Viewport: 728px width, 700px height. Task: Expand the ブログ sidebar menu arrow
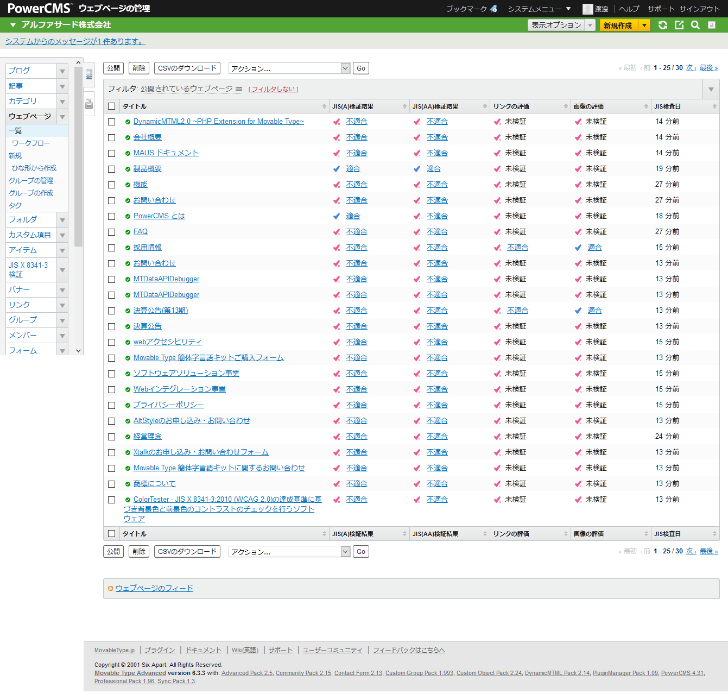[62, 71]
